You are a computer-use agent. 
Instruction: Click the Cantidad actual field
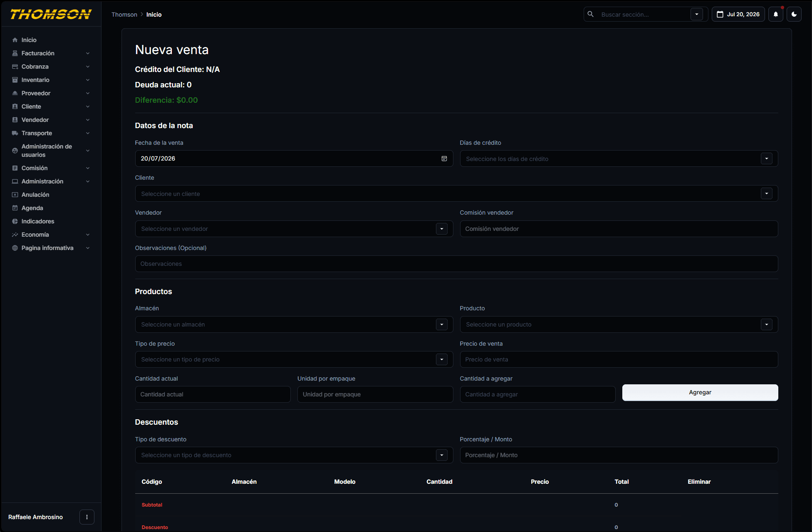[213, 394]
